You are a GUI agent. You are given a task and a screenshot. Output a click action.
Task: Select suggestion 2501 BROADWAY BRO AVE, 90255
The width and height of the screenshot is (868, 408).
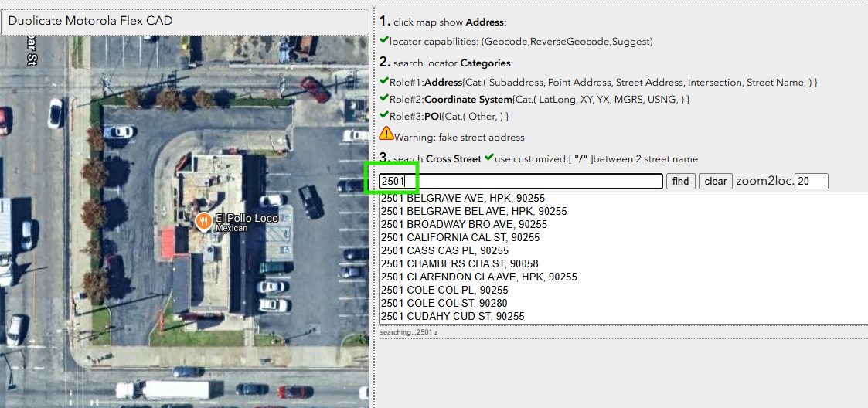[464, 224]
